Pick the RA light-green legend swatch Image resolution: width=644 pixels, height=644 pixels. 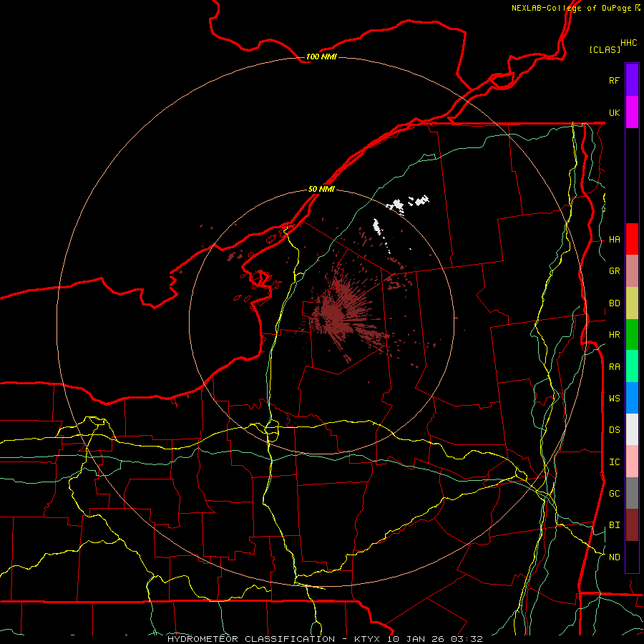632,366
